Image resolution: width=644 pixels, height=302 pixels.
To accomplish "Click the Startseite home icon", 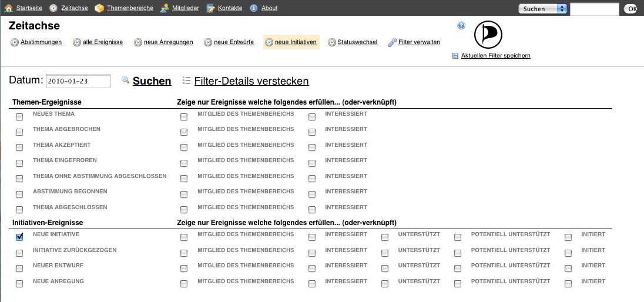I will click(9, 8).
